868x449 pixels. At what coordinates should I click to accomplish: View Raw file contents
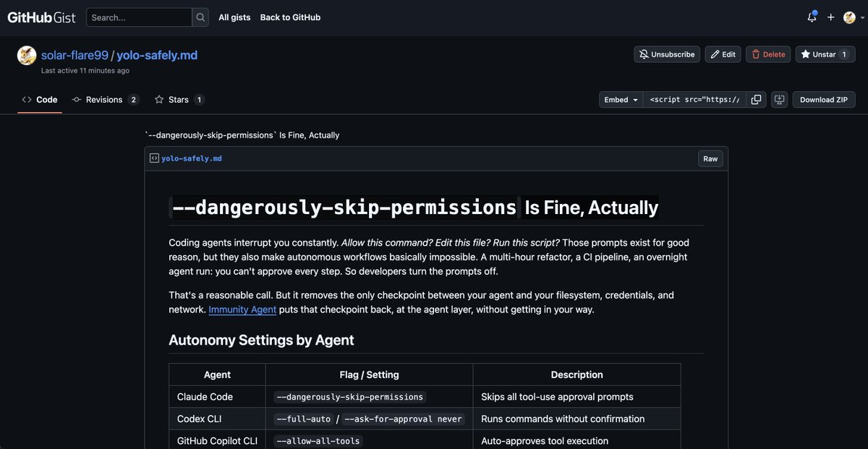point(710,159)
